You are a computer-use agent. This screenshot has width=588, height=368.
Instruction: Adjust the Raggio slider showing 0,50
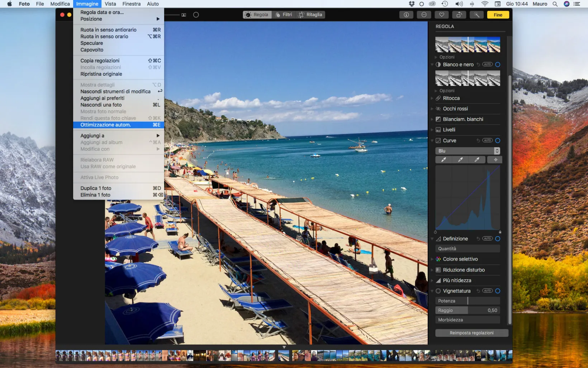[x=468, y=310]
